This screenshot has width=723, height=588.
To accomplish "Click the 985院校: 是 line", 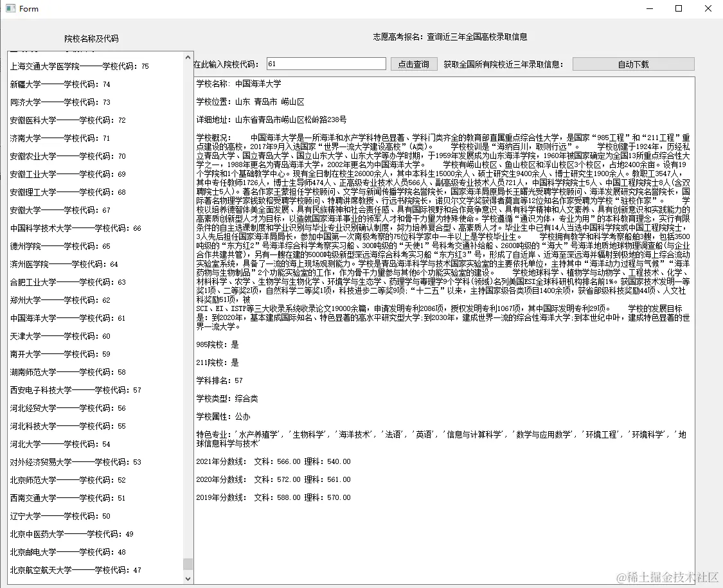I will tap(217, 344).
